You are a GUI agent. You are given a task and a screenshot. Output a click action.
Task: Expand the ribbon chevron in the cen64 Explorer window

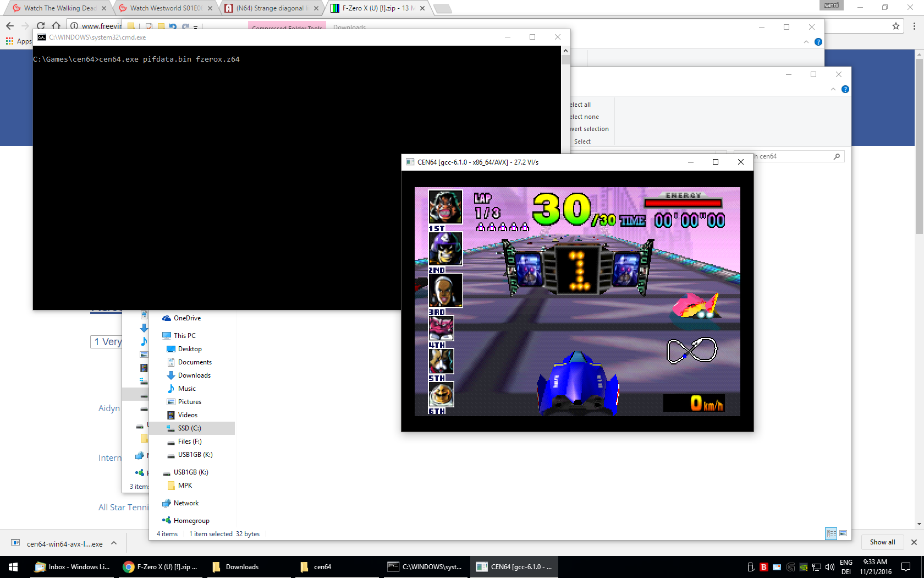click(833, 89)
